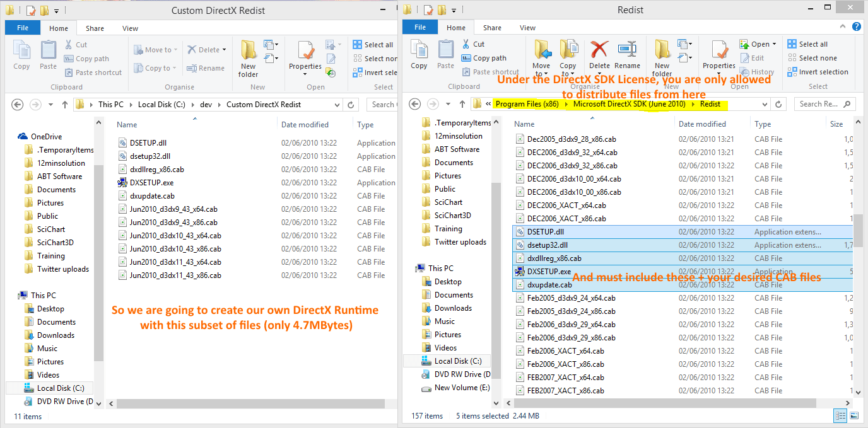Click Select all in Custom DirectX Redist ribbon
This screenshot has width=868, height=428.
click(373, 45)
